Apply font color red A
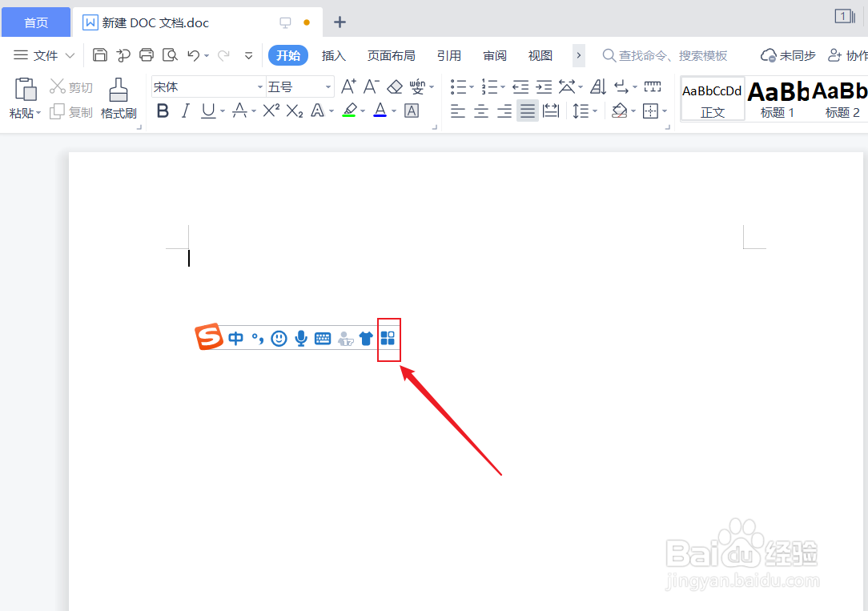Screen dimensions: 868x611 (380, 111)
